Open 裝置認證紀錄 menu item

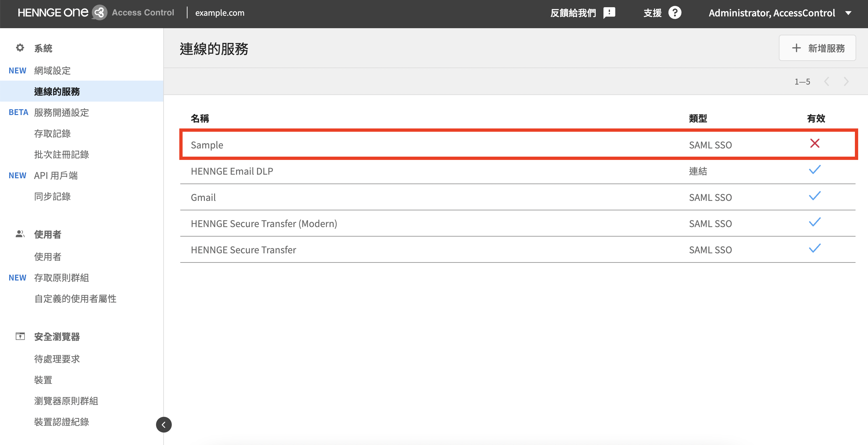click(61, 422)
